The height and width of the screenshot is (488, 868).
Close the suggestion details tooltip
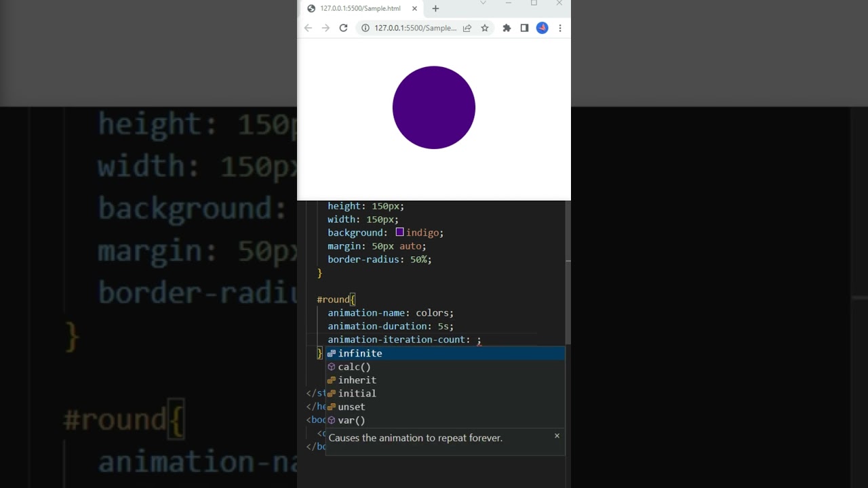click(557, 436)
